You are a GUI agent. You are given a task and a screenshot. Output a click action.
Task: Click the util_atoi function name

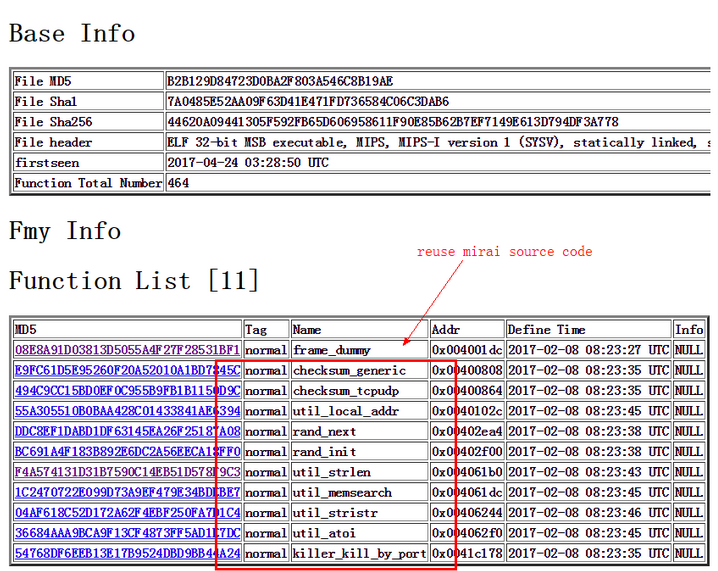click(325, 533)
